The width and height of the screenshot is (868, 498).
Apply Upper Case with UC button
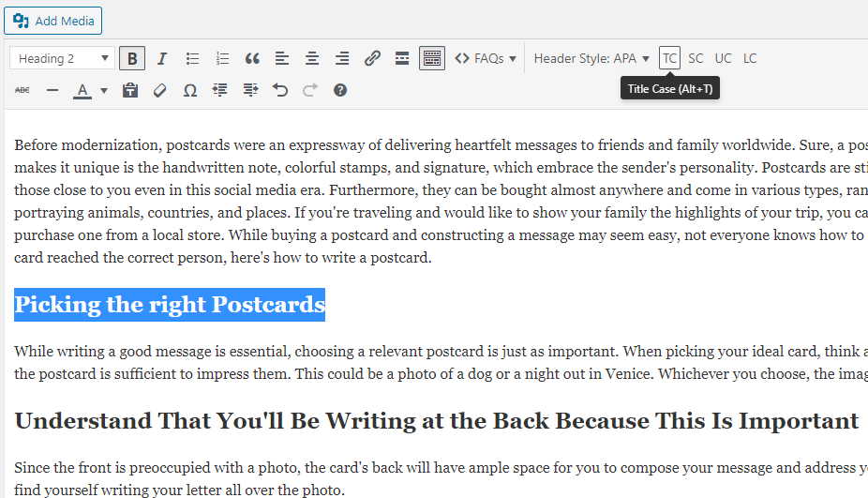(x=723, y=58)
